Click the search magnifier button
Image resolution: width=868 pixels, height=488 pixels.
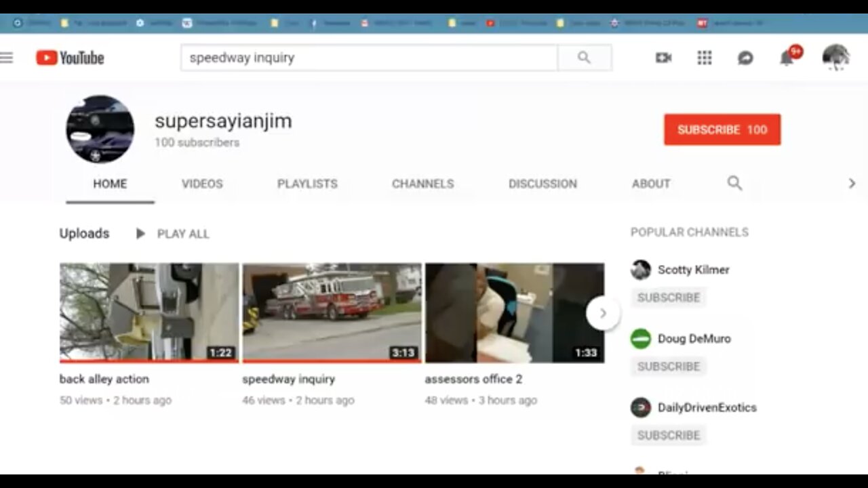click(x=585, y=58)
